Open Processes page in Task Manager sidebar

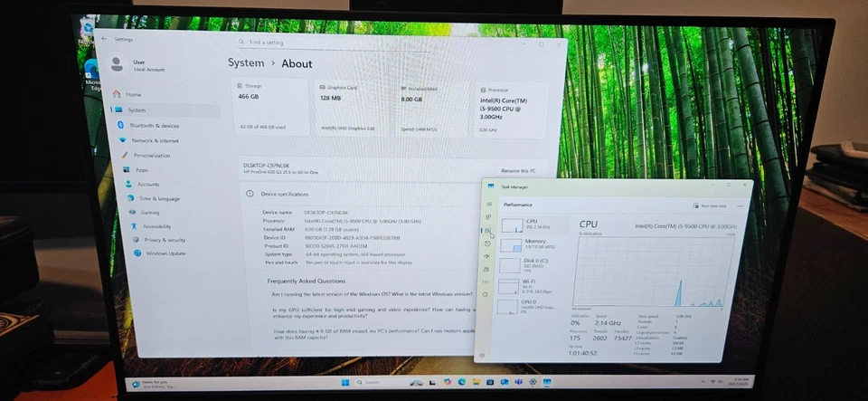[x=488, y=216]
